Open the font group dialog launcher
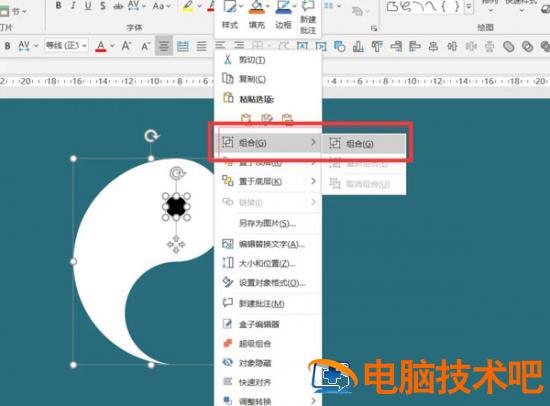 tap(374, 28)
